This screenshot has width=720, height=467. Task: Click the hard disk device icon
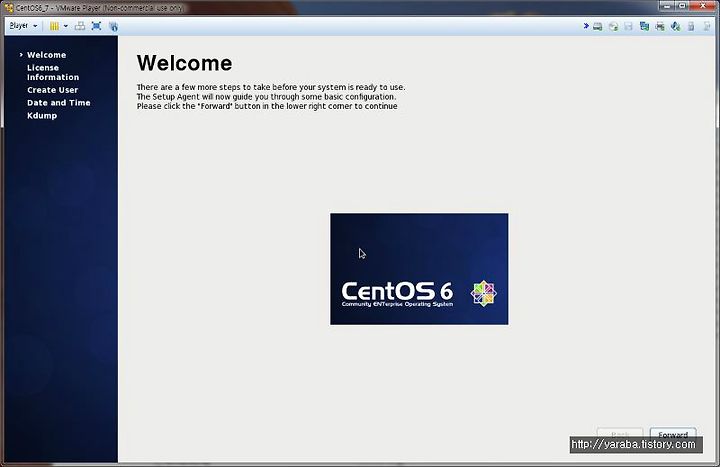597,27
